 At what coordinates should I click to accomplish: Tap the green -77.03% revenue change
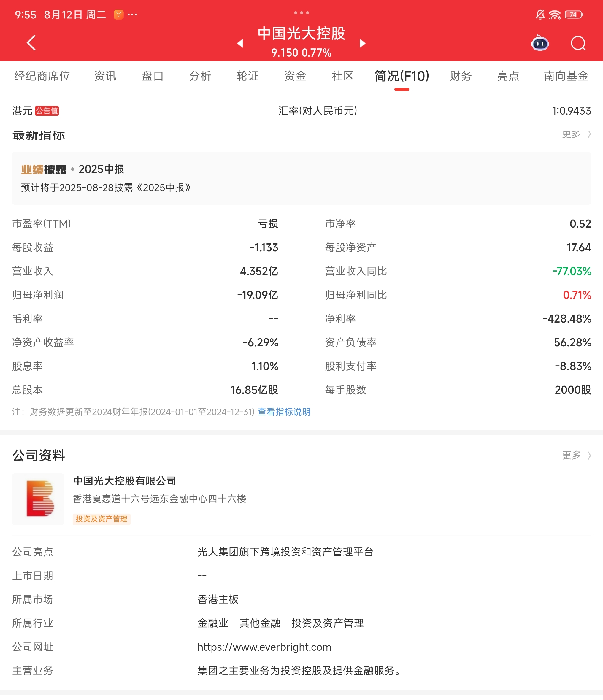(x=572, y=271)
